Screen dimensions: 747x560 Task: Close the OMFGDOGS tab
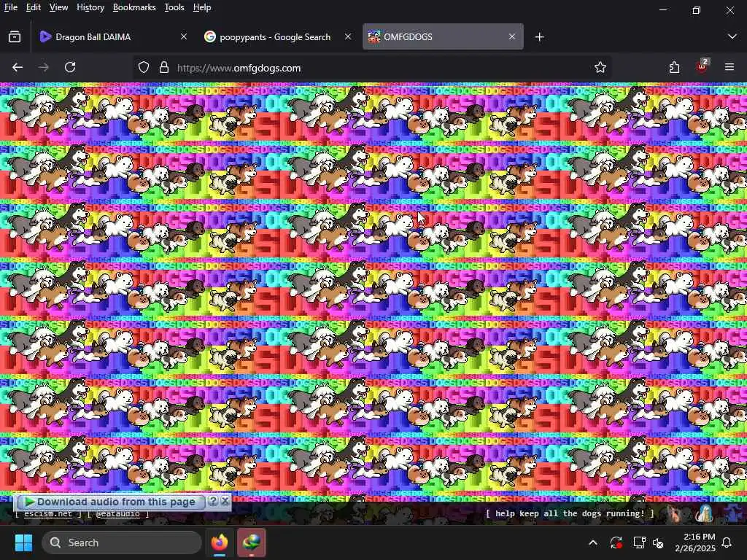[x=511, y=36]
